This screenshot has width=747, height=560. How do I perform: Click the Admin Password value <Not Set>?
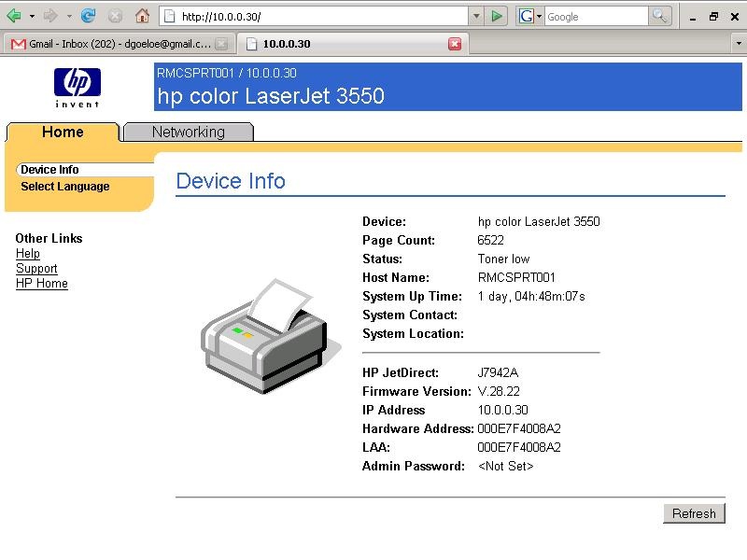505,466
